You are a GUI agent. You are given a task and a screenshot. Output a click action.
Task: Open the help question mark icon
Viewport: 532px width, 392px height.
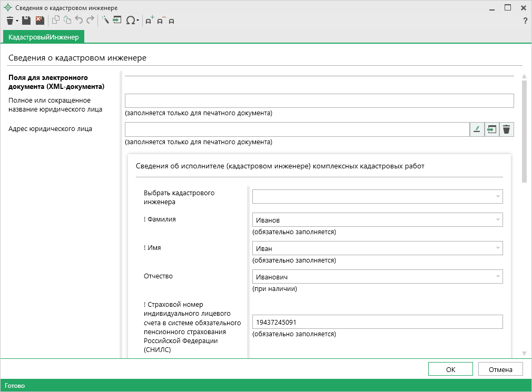pos(525,21)
